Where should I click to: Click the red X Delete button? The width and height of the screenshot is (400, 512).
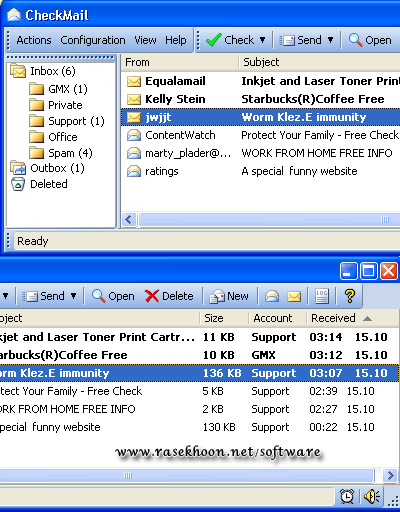point(169,296)
